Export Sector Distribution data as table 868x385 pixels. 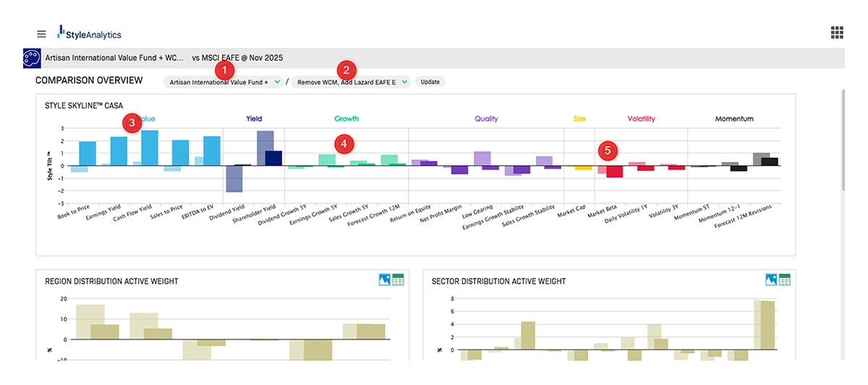[785, 280]
